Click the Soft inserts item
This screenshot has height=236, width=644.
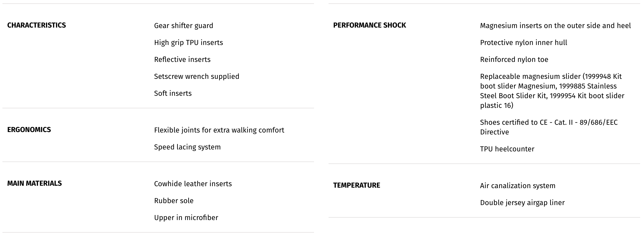pyautogui.click(x=173, y=93)
